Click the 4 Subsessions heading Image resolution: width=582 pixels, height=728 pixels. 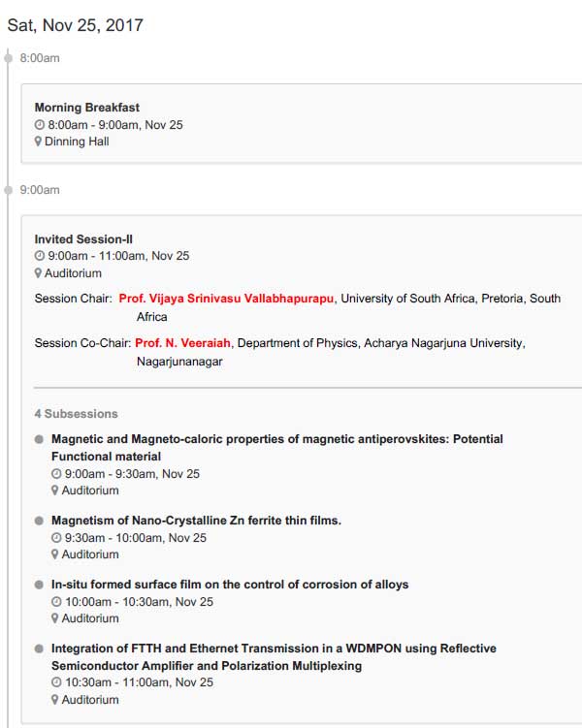[77, 414]
